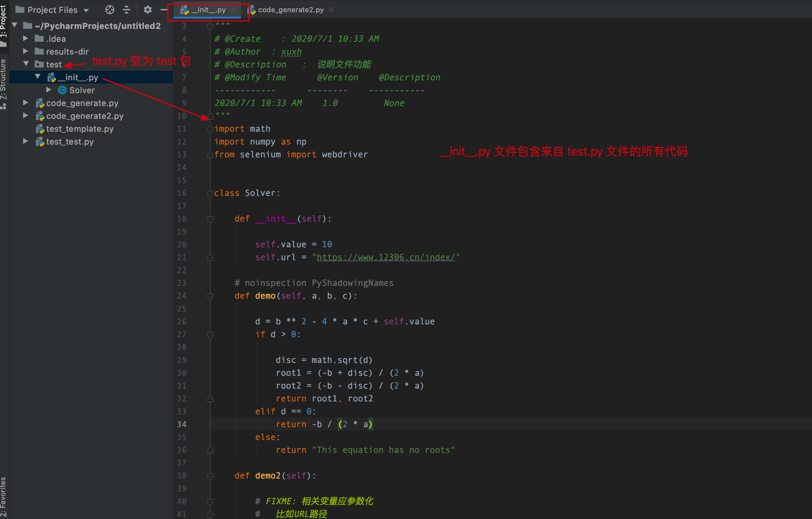Collapse the test package folder
The image size is (812, 519).
(x=26, y=64)
